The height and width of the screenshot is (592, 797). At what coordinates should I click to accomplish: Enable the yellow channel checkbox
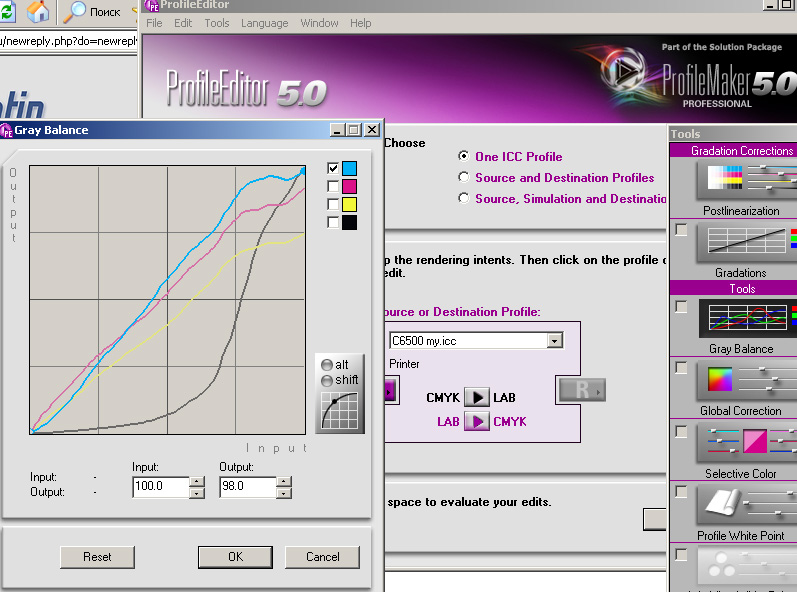[x=333, y=204]
